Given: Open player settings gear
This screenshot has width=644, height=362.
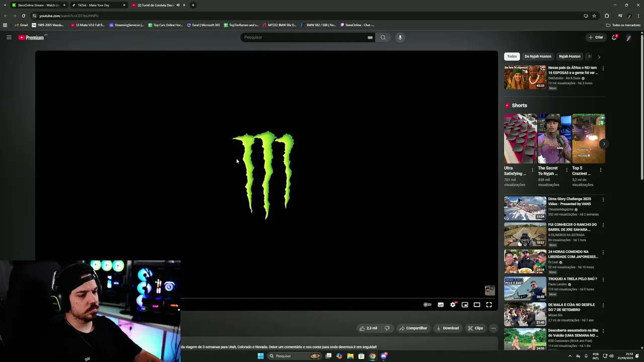Looking at the screenshot, I should click(453, 305).
